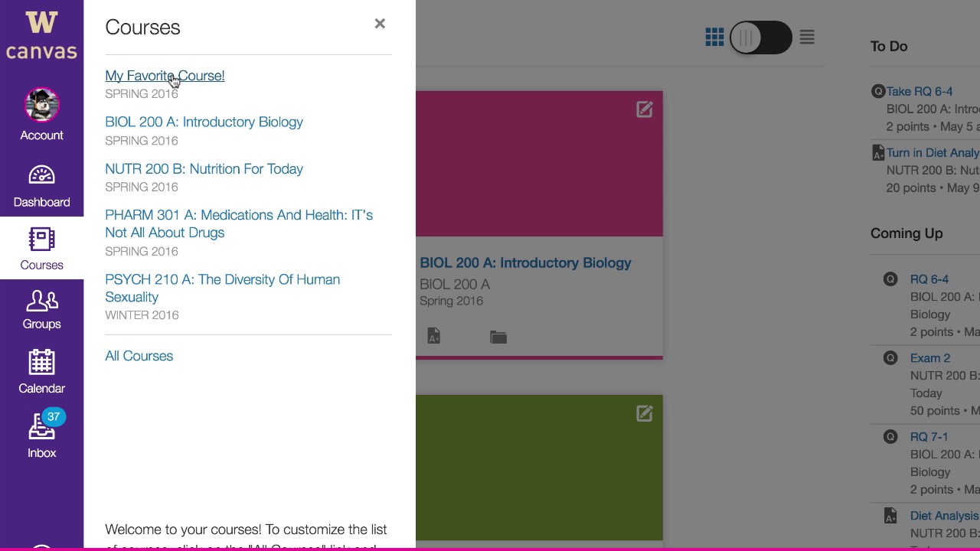Edit the green course card settings
Screen dimensions: 980x551
645,413
